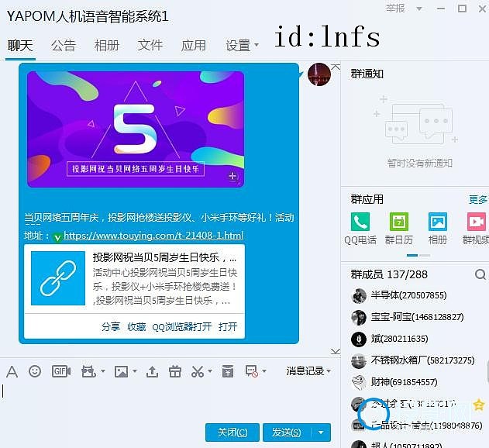Open the emoji picker smiley icon
Viewport: 489px width, 448px height.
point(35,371)
